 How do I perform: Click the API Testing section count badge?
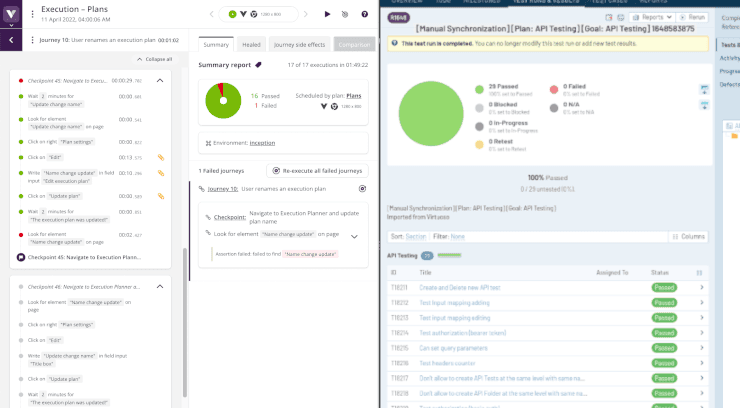coord(427,256)
